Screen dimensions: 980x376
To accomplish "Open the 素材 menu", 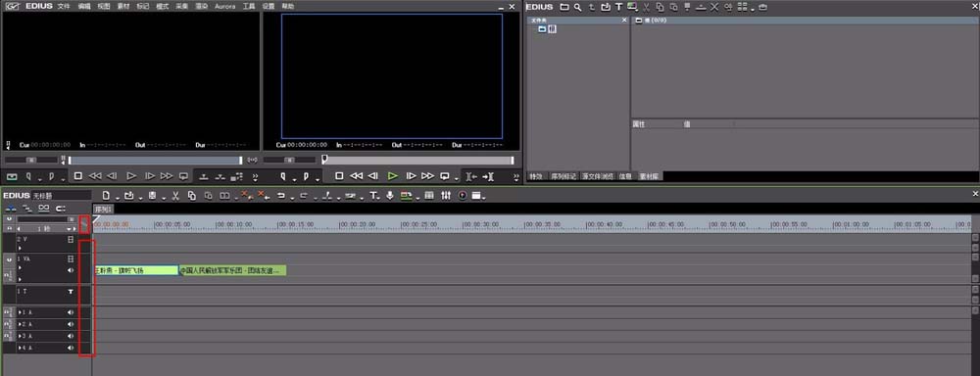I will click(123, 6).
